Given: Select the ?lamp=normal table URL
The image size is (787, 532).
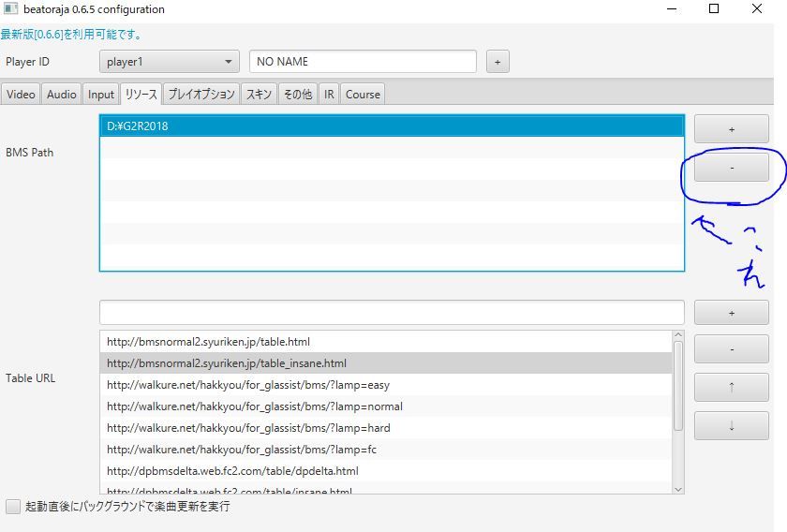Looking at the screenshot, I should pyautogui.click(x=386, y=406).
